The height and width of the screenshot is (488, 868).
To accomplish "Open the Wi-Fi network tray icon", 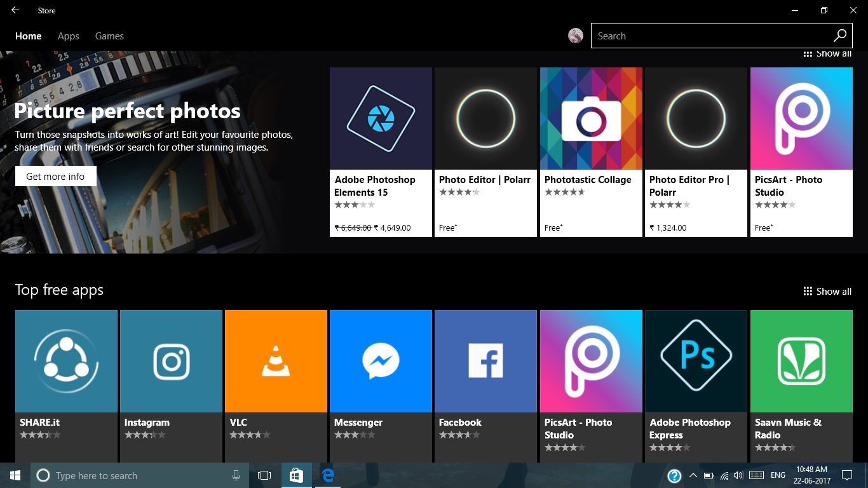I will (x=724, y=475).
